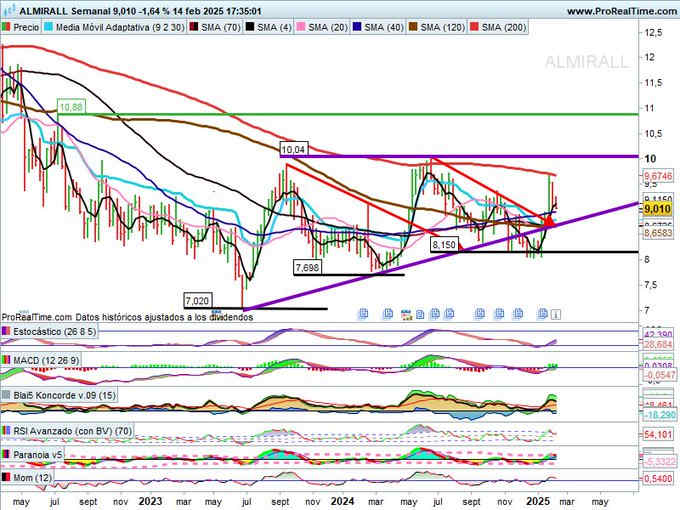Viewport: 680px width, 510px height.
Task: Click the 54,101 RSI value tag
Action: pyautogui.click(x=658, y=434)
